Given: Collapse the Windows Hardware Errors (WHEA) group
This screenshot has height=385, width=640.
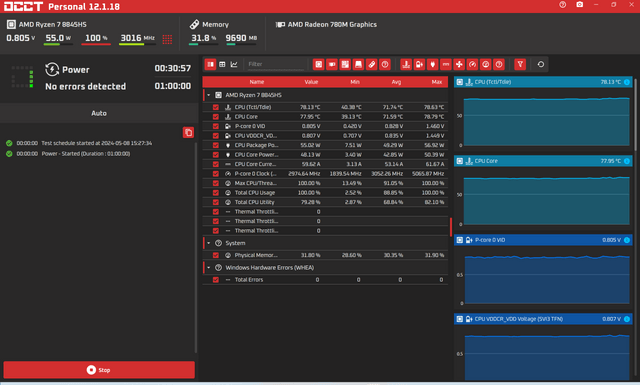Looking at the screenshot, I should [209, 268].
